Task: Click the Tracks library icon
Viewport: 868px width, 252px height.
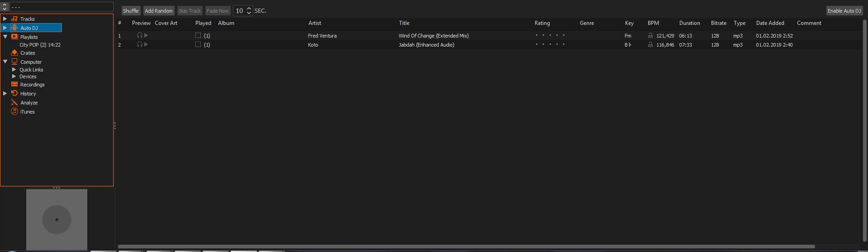Action: click(14, 19)
